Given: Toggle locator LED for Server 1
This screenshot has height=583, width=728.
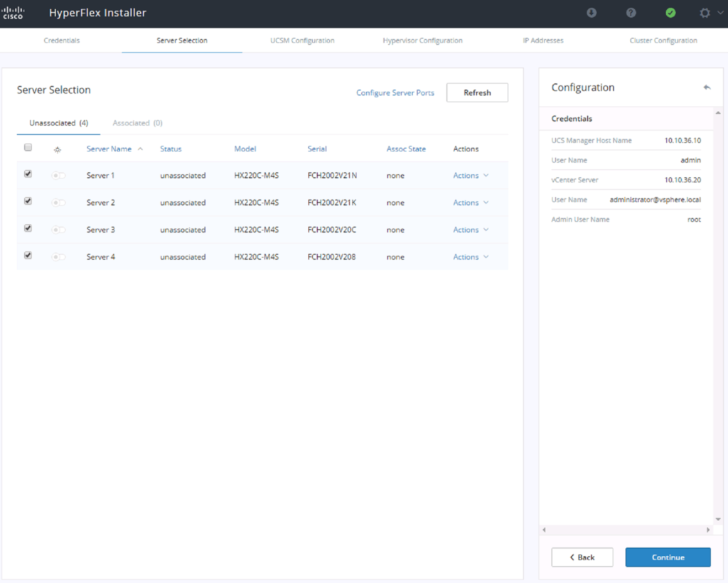Looking at the screenshot, I should [58, 176].
